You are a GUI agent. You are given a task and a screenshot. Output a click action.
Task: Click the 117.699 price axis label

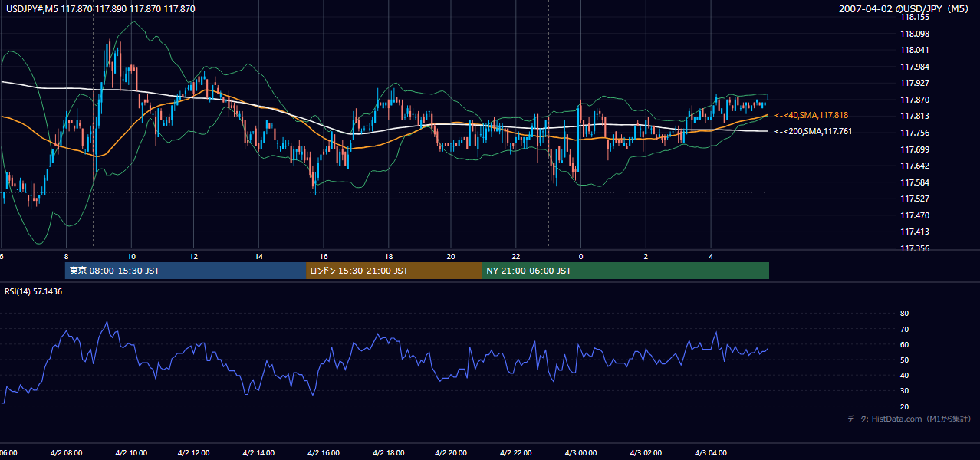pos(913,149)
